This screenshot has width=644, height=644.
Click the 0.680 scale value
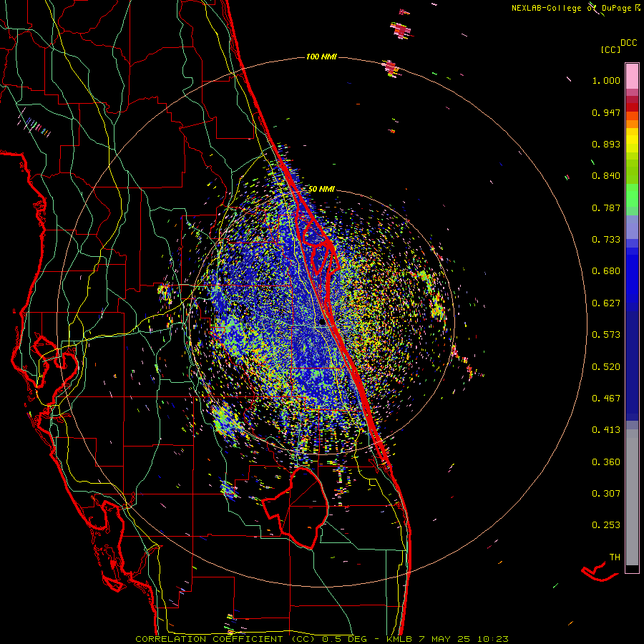(x=606, y=271)
